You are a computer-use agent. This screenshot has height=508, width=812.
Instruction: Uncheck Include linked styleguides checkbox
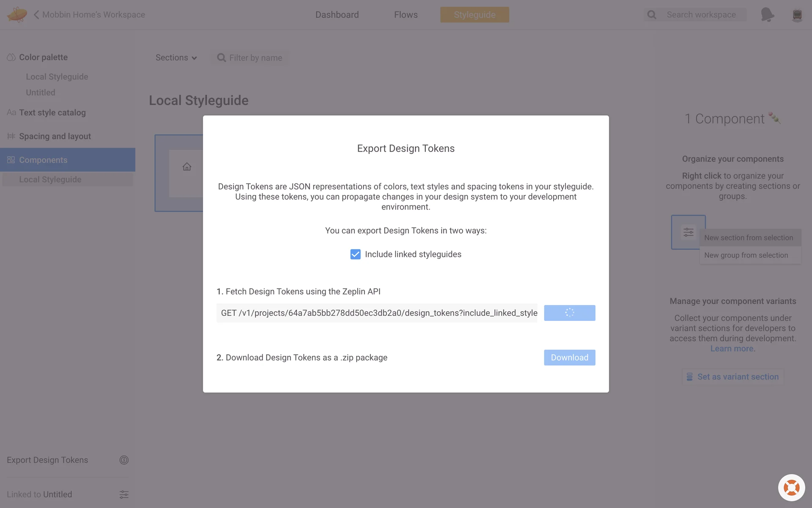(x=355, y=254)
